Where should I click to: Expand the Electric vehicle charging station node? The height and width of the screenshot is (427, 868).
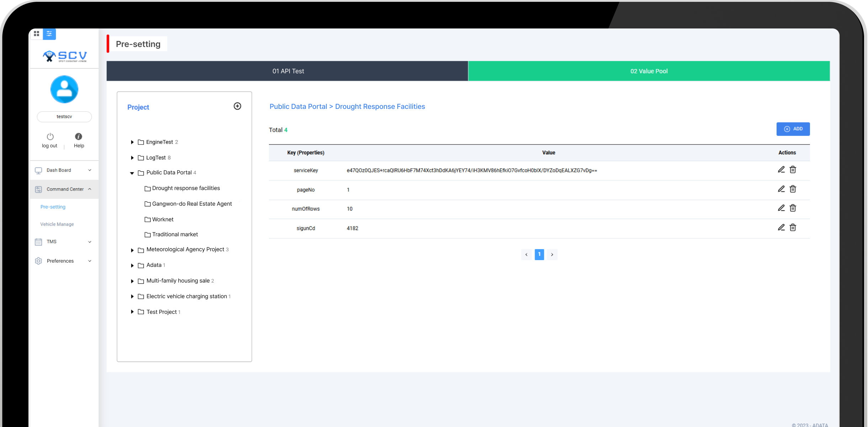132,296
